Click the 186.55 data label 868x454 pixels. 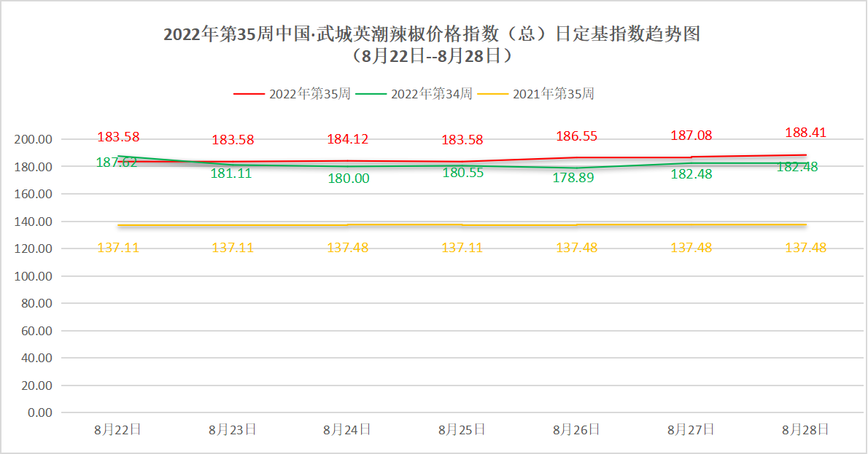coord(576,136)
